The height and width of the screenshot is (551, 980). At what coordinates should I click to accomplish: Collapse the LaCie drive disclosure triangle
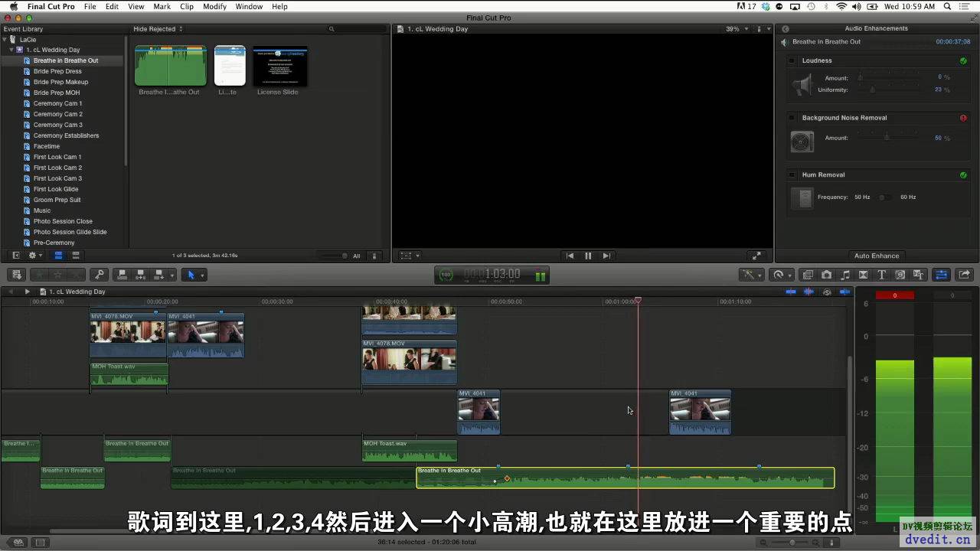coord(5,39)
